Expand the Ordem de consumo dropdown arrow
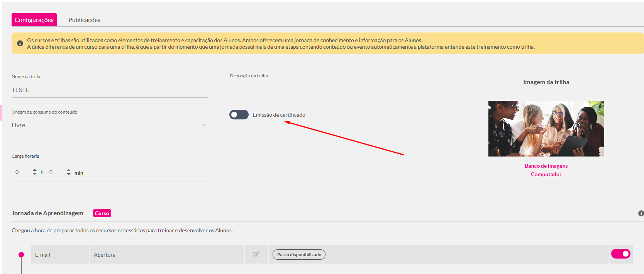Screen dimensions: 644x274 tap(203, 125)
